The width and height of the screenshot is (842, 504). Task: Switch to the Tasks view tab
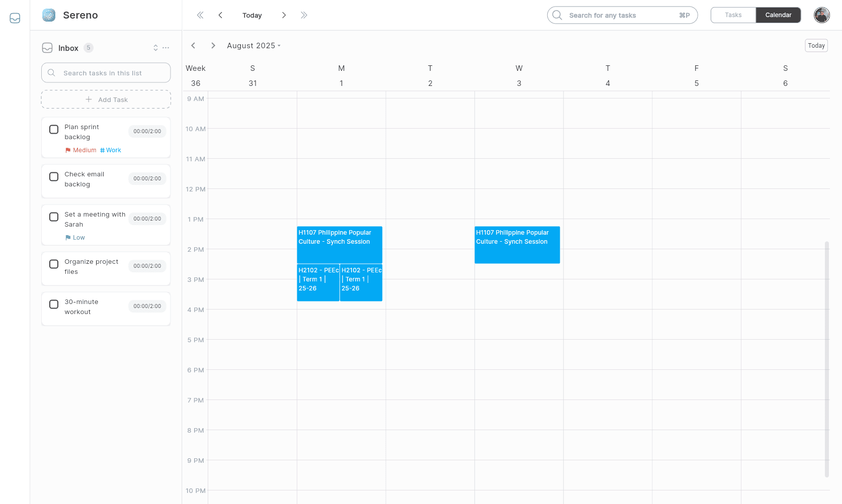click(733, 15)
